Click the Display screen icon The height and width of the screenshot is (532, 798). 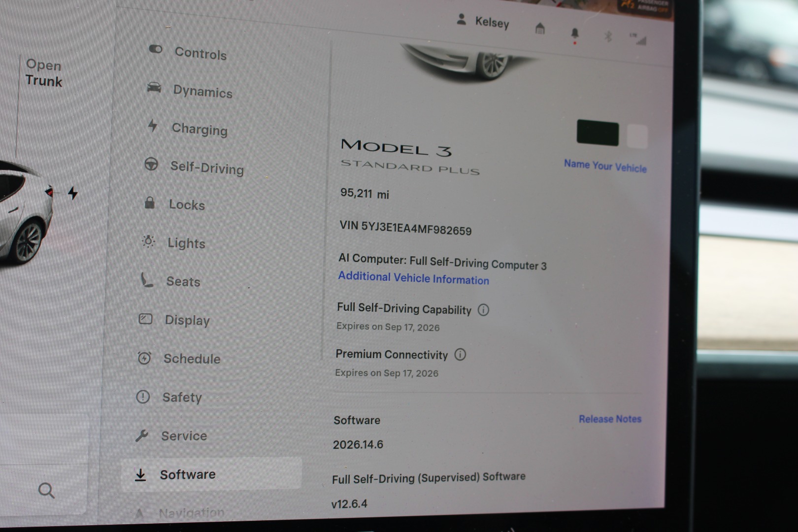coord(145,319)
